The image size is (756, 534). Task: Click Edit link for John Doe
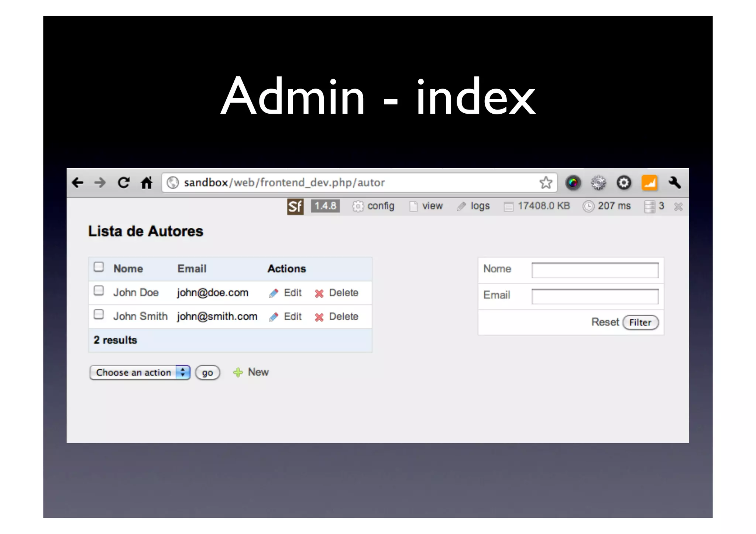pyautogui.click(x=293, y=293)
